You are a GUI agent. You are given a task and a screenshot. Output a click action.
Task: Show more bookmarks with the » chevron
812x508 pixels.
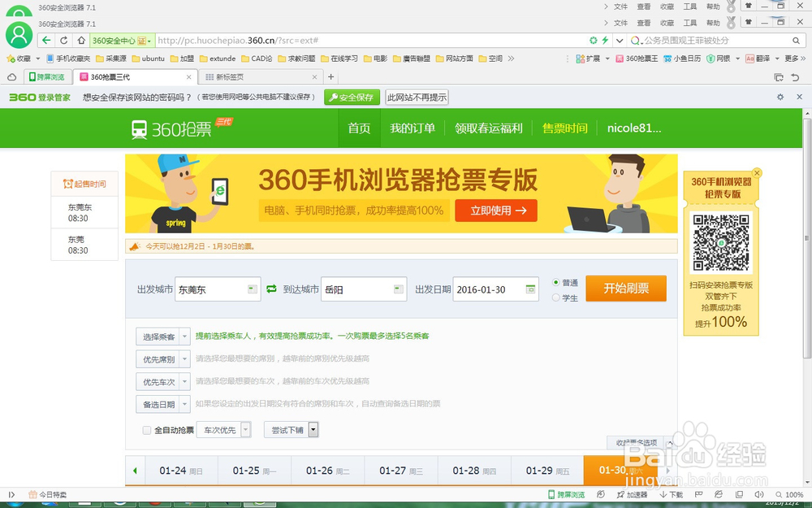coord(511,59)
